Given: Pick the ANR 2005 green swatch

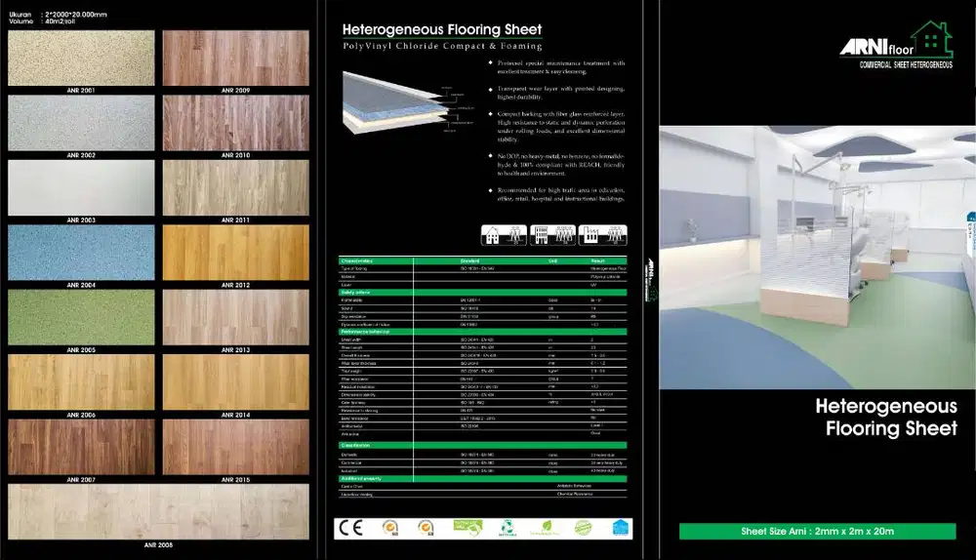Looking at the screenshot, I should (x=81, y=317).
